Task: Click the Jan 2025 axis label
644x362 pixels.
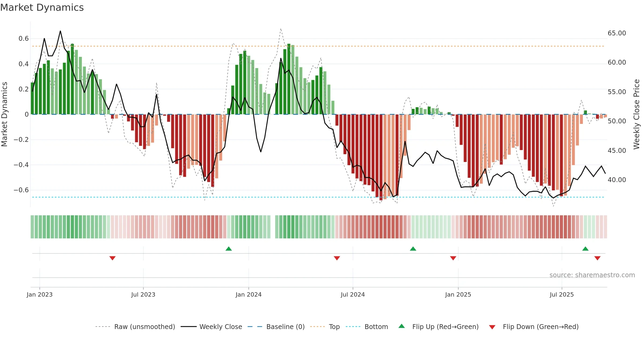Action: (458, 294)
